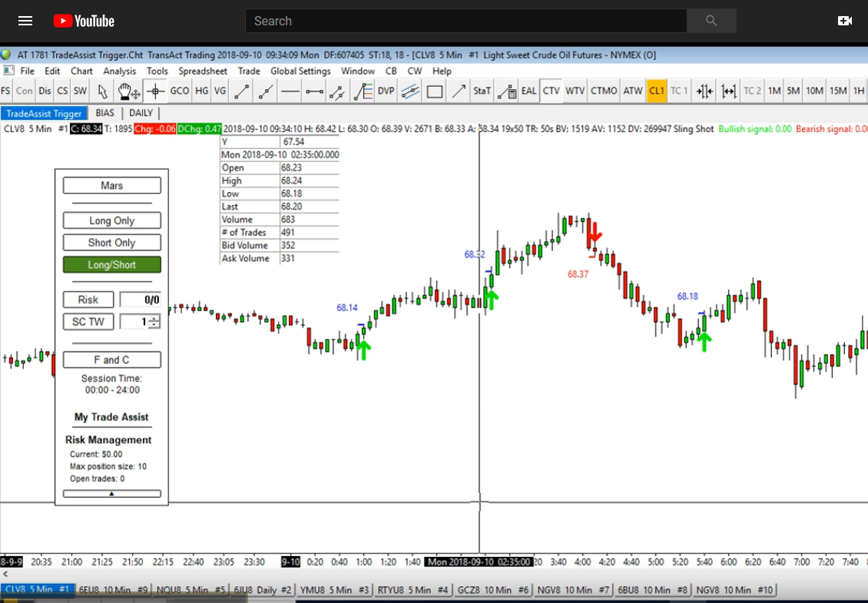Click the EAL toolbar button
This screenshot has width=868, height=603.
tap(528, 91)
